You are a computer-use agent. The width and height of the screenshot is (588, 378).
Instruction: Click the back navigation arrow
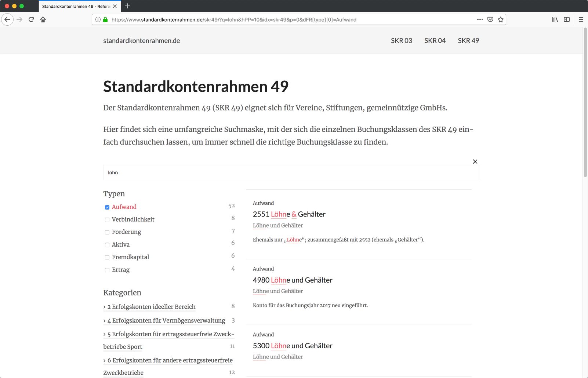[x=7, y=19]
